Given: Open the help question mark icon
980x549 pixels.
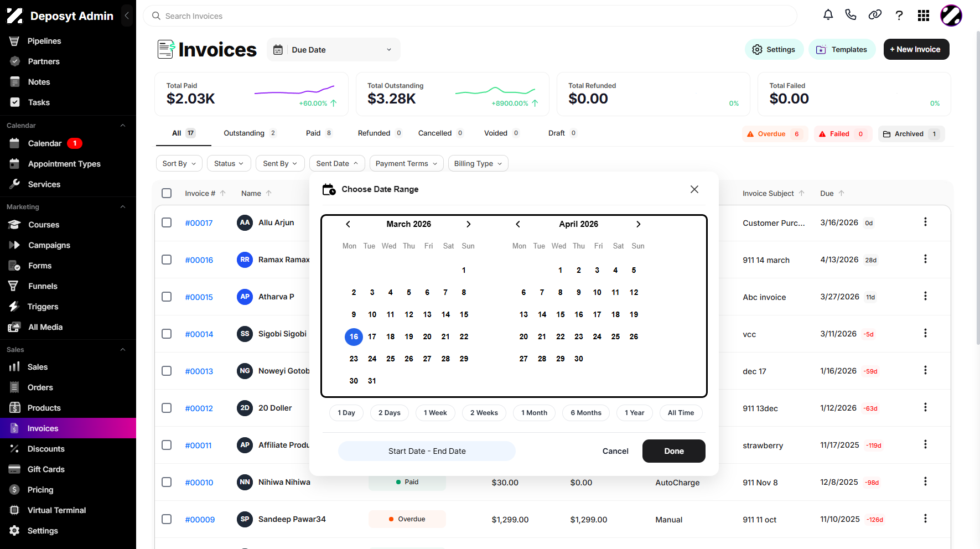Looking at the screenshot, I should [x=899, y=15].
